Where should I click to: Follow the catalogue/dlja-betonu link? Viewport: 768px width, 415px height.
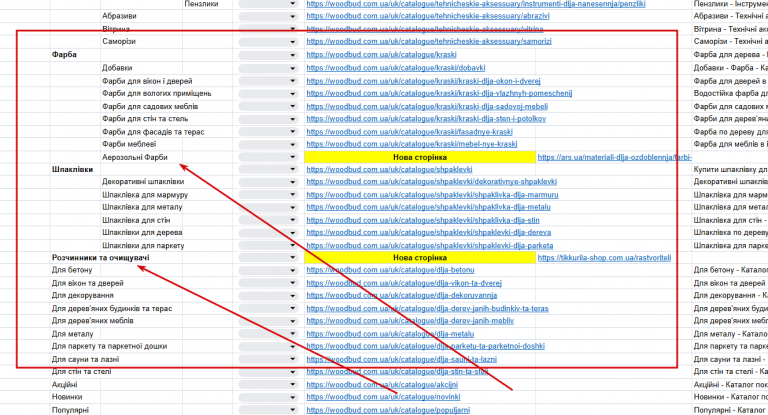point(390,270)
